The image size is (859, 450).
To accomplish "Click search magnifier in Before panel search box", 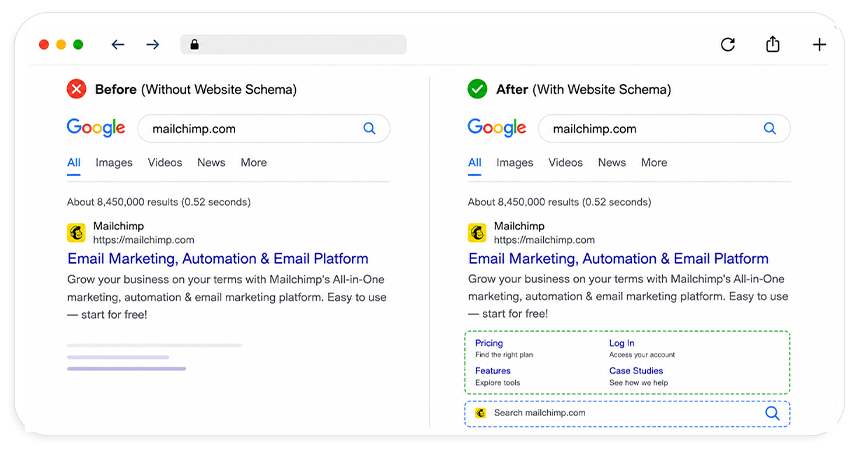I will click(x=369, y=128).
